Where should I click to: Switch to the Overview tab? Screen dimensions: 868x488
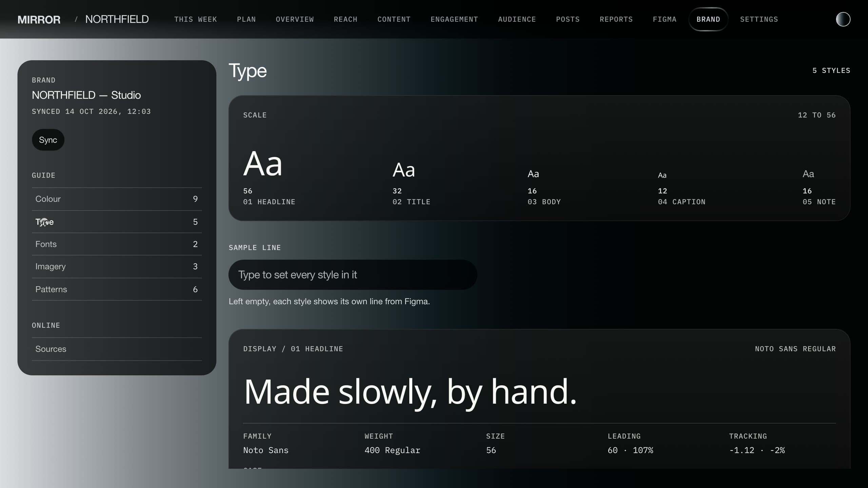[295, 19]
